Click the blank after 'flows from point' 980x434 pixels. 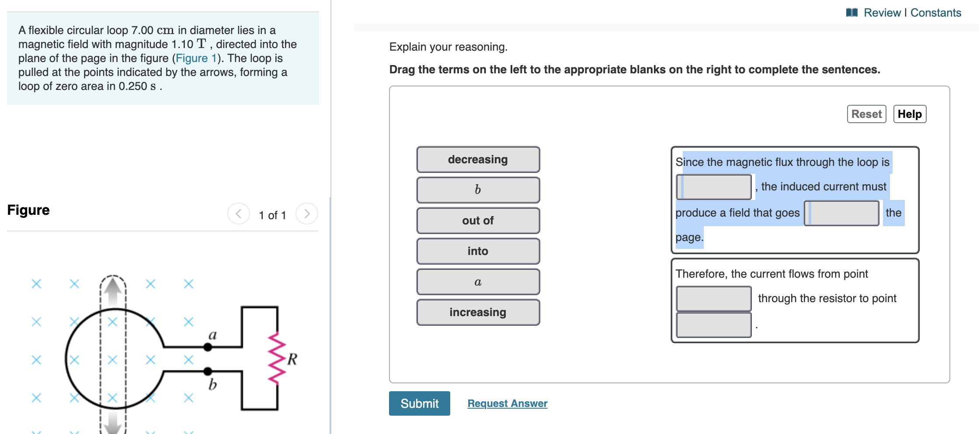click(x=713, y=298)
